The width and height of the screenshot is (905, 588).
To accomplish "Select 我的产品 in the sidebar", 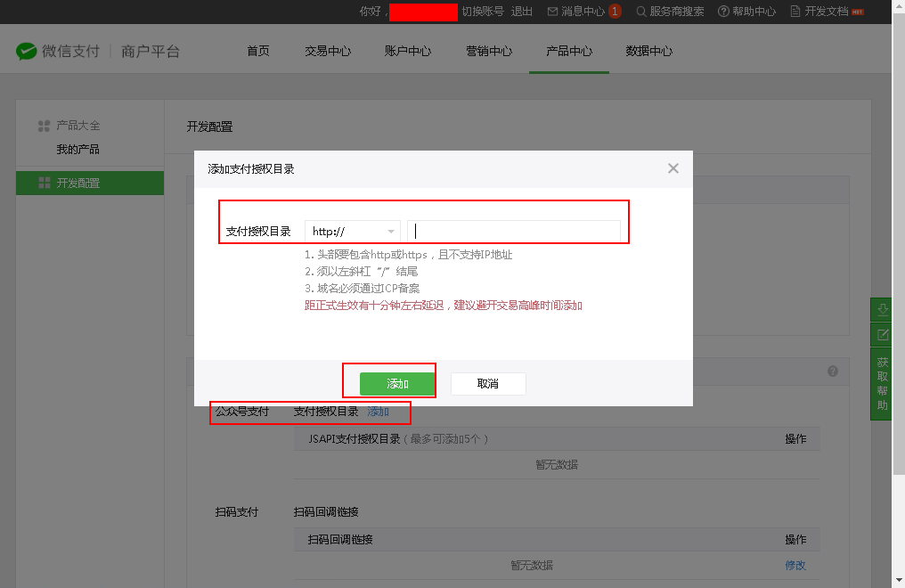I will pos(77,150).
